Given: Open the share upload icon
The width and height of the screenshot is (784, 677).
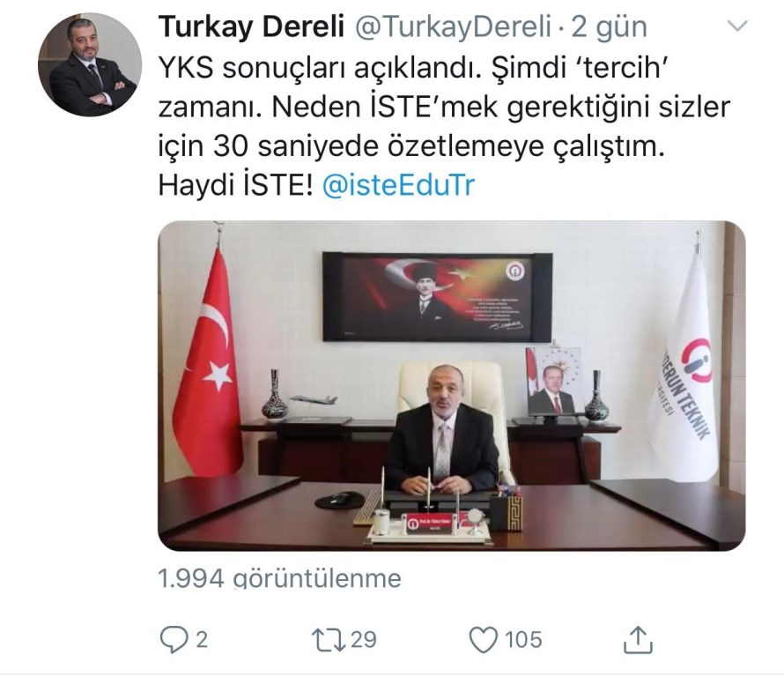Looking at the screenshot, I should [639, 640].
